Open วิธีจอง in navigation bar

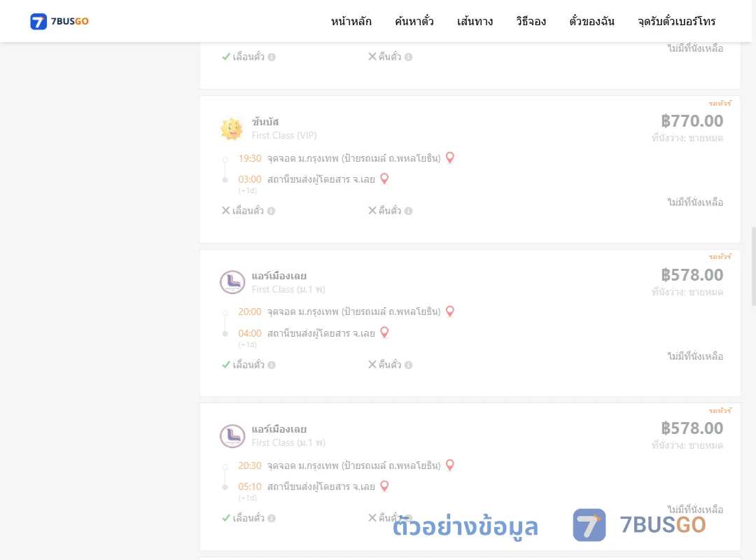(x=531, y=21)
